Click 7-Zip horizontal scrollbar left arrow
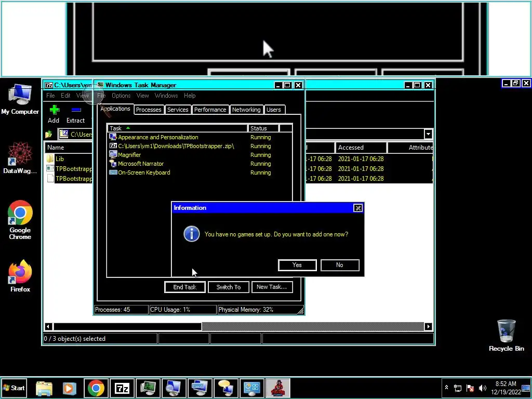Viewport: 532px width, 399px height. [x=48, y=326]
